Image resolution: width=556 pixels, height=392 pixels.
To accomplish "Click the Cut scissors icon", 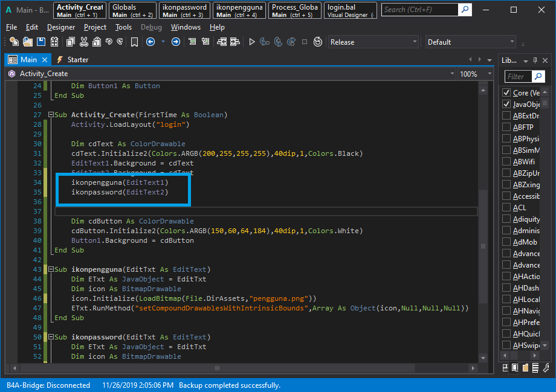I will click(83, 42).
